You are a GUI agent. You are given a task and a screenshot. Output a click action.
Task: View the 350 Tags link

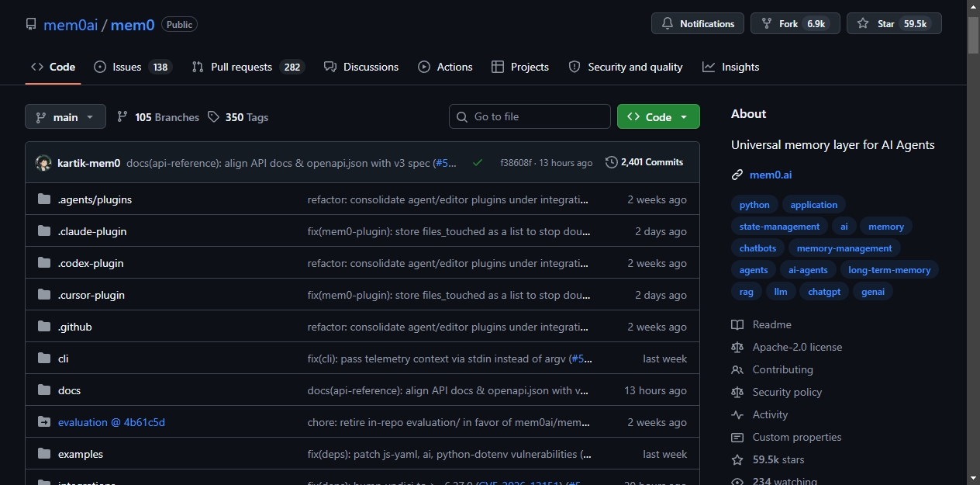[x=239, y=117]
